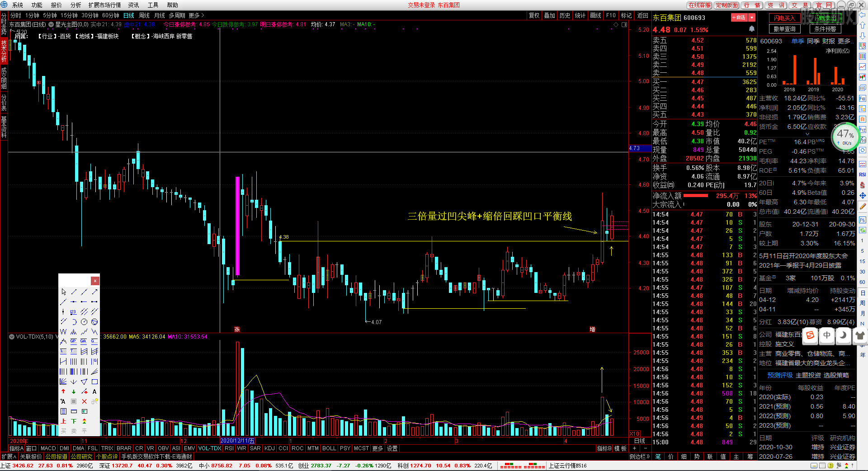Close the drawing tools palette
Viewport: 868px width, 471px height.
tap(95, 281)
